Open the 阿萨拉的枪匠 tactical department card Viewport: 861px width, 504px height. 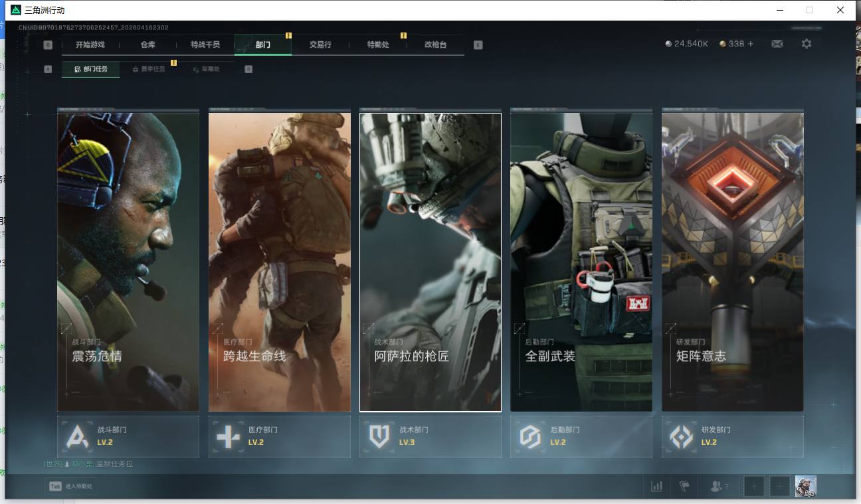pos(430,262)
